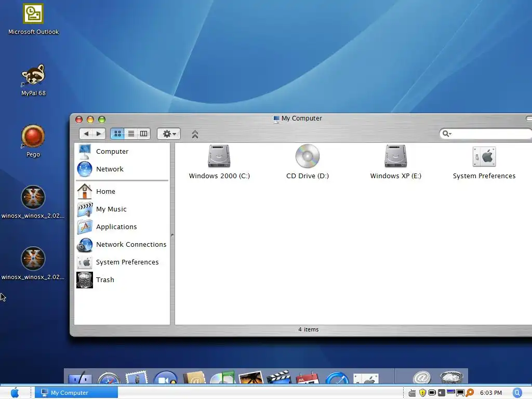Click the speaker volume tray icon
The height and width of the screenshot is (399, 532).
coord(442,393)
